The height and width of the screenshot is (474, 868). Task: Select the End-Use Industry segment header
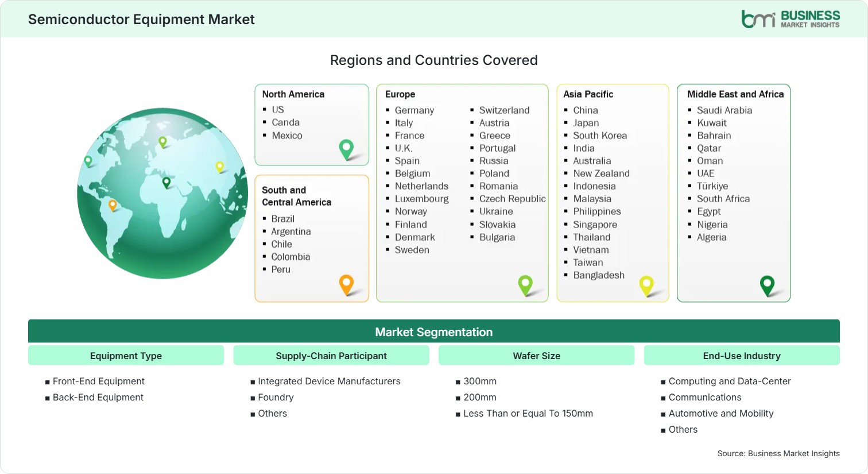[742, 356]
